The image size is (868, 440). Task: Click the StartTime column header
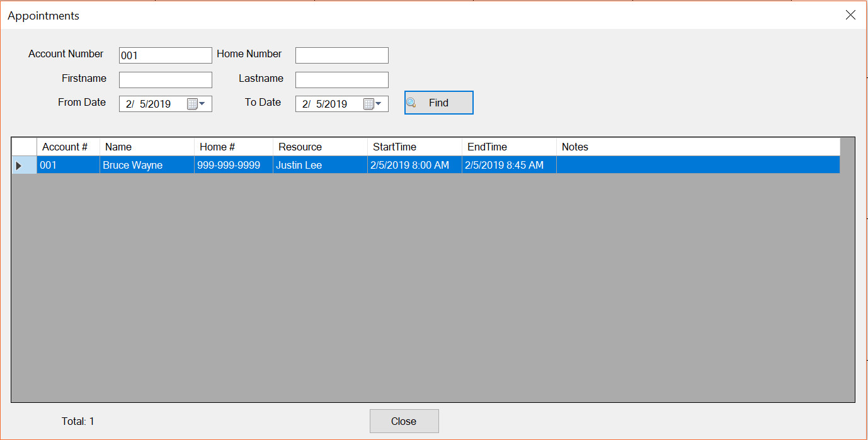[414, 147]
